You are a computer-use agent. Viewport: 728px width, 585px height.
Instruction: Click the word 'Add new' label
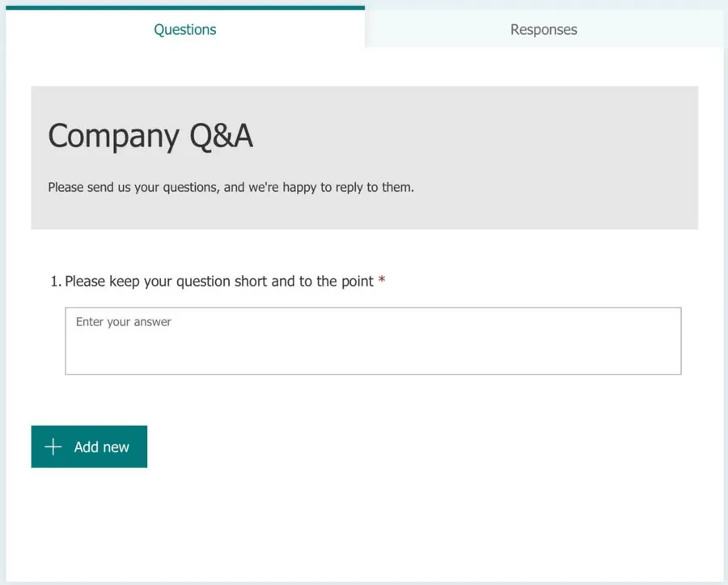pos(102,447)
